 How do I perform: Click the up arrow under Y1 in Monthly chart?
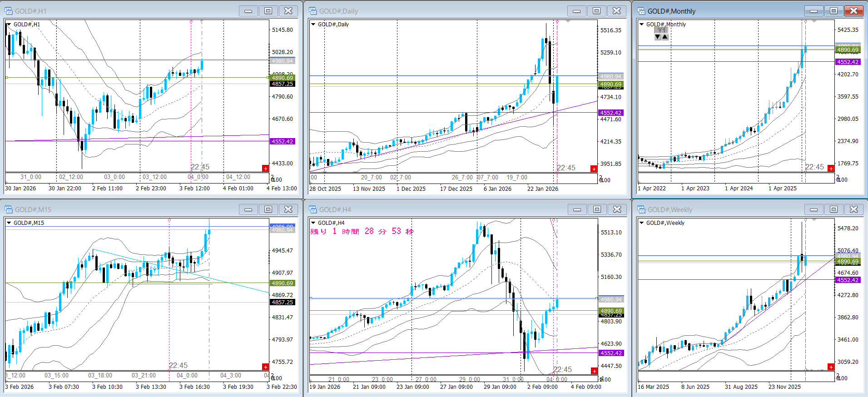tap(665, 37)
